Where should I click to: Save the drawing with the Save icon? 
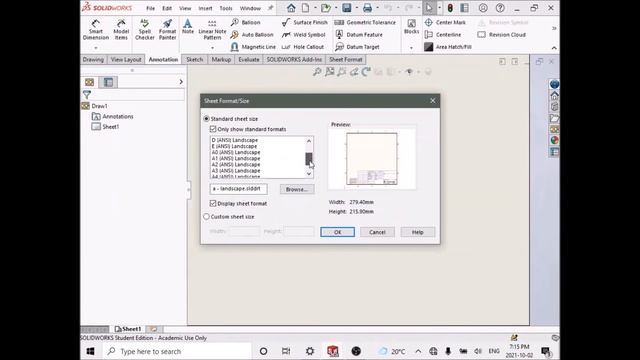(x=347, y=8)
